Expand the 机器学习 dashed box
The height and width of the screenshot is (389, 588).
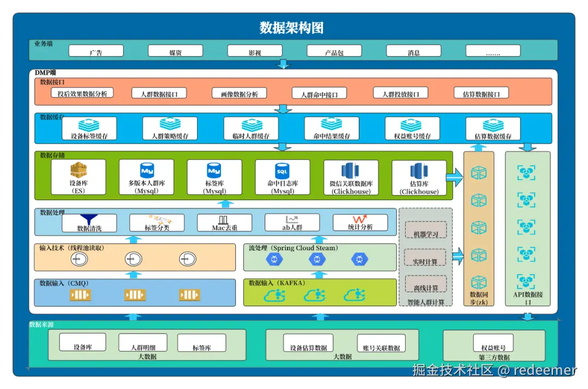coord(426,230)
